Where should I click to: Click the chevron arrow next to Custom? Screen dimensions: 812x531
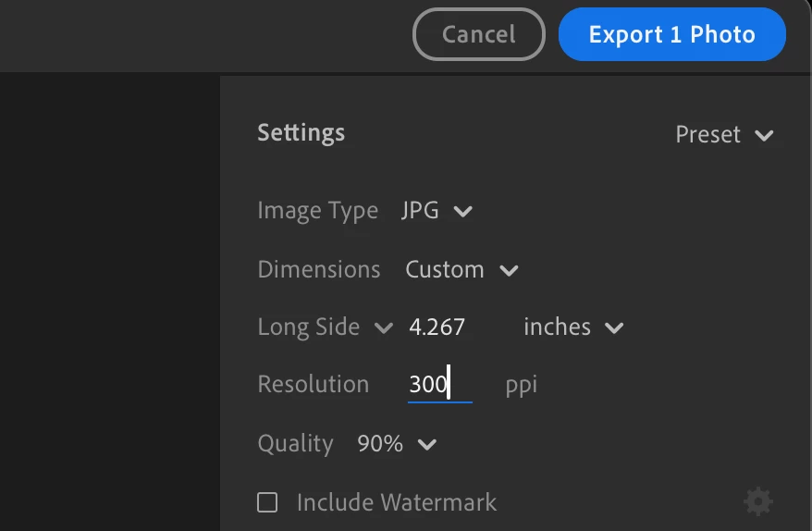(x=509, y=271)
